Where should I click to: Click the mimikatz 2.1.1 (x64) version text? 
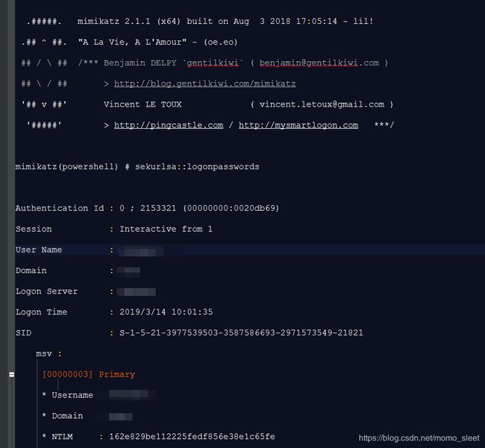pyautogui.click(x=129, y=22)
